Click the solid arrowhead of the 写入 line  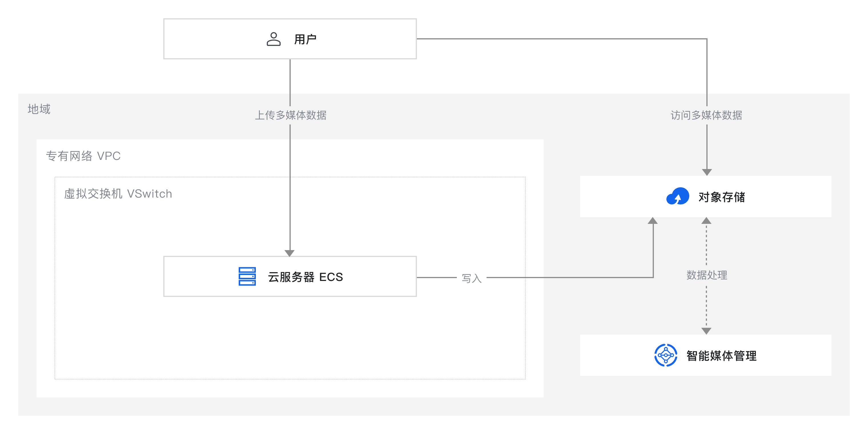point(653,221)
